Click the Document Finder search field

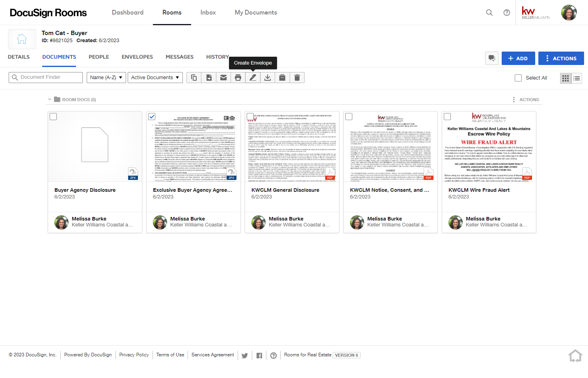pos(46,78)
